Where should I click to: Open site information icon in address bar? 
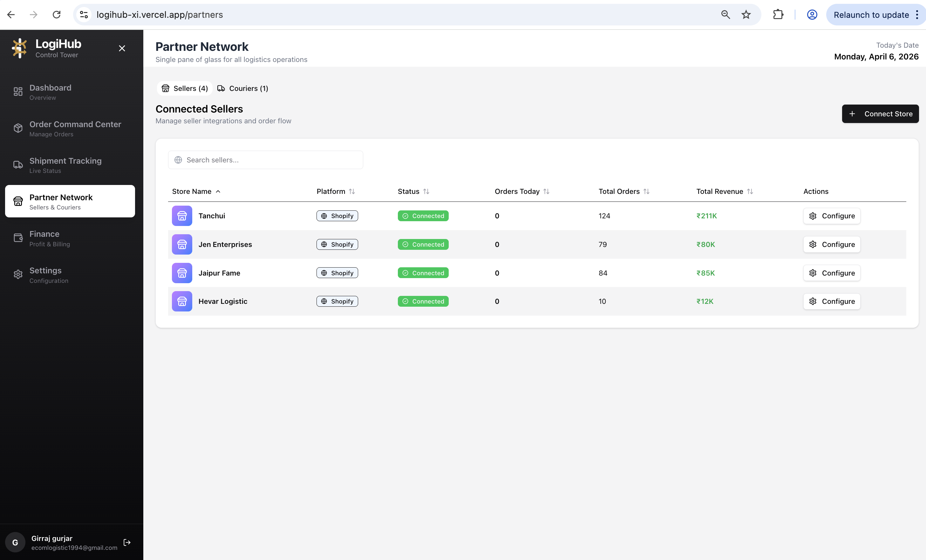coord(84,15)
